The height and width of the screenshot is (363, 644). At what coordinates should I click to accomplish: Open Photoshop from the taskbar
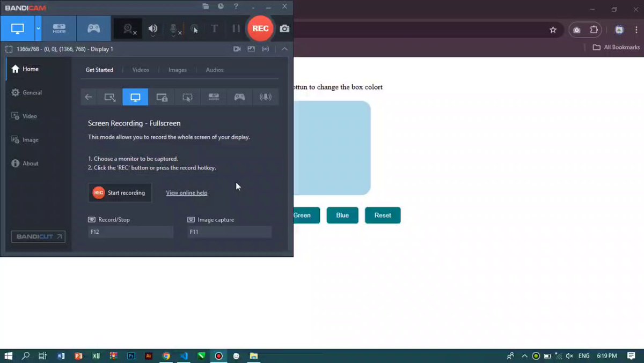131,356
